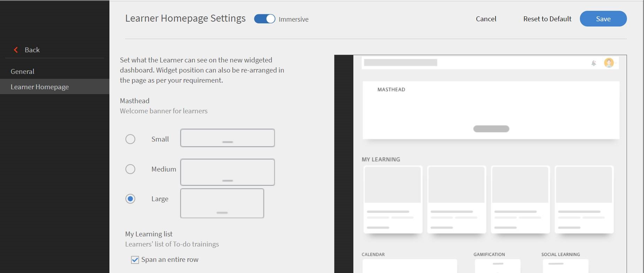This screenshot has height=273, width=644.
Task: Click the user avatar icon in preview
Action: pyautogui.click(x=608, y=63)
